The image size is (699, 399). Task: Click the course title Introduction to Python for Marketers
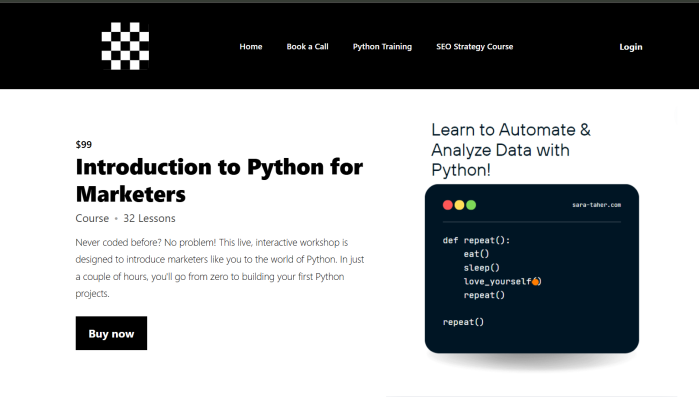[x=219, y=180]
